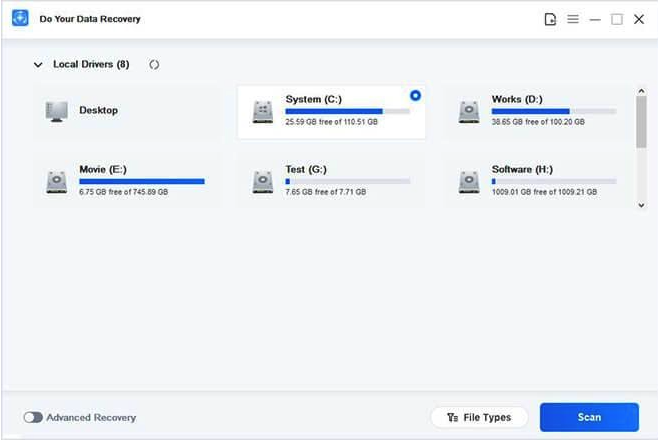Select the Desktop label
This screenshot has height=448, width=658.
click(99, 110)
